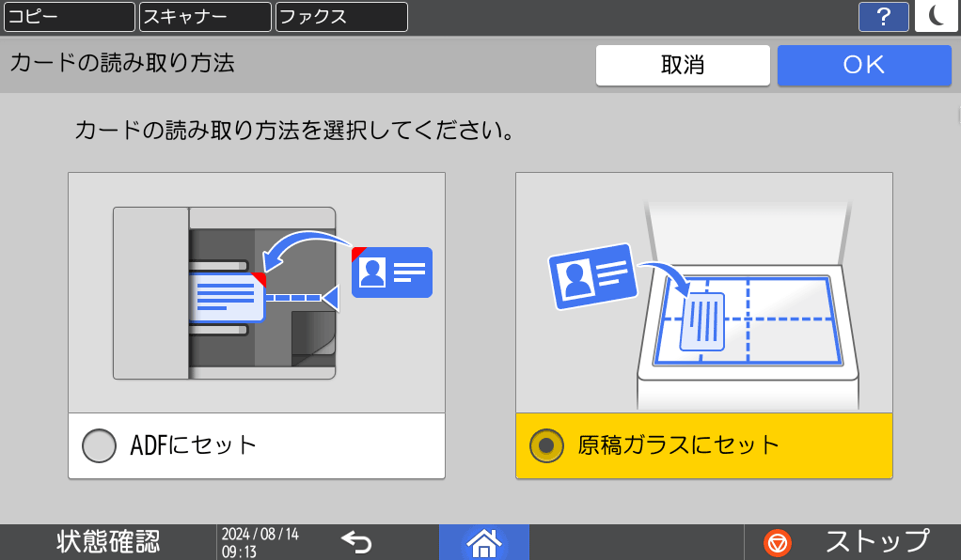Tap the home icon at screen bottom
Viewport: 961px width, 560px height.
tap(484, 542)
